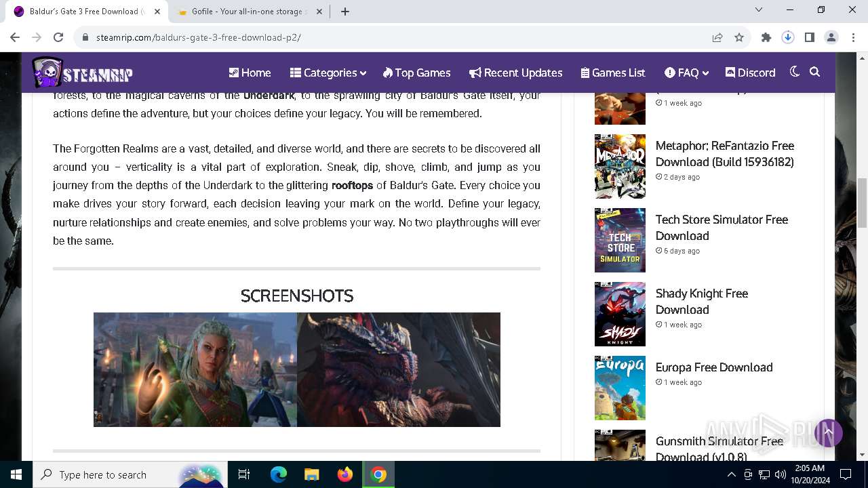Toggle Chrome side panel
The height and width of the screenshot is (488, 868).
[x=810, y=37]
